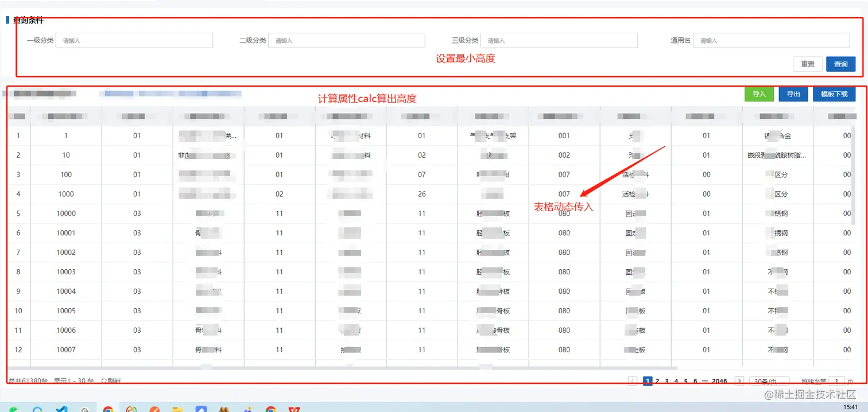The width and height of the screenshot is (868, 412).
Task: Switch to page 4 in pagination
Action: tap(676, 381)
